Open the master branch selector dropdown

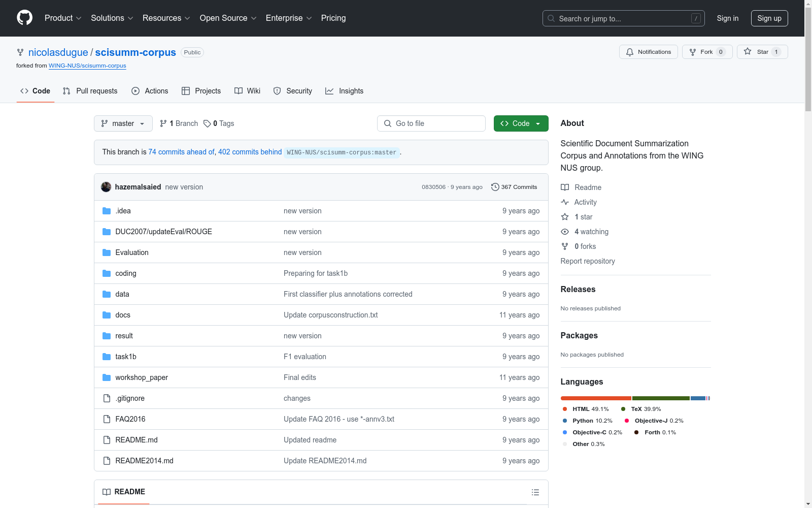click(x=123, y=123)
